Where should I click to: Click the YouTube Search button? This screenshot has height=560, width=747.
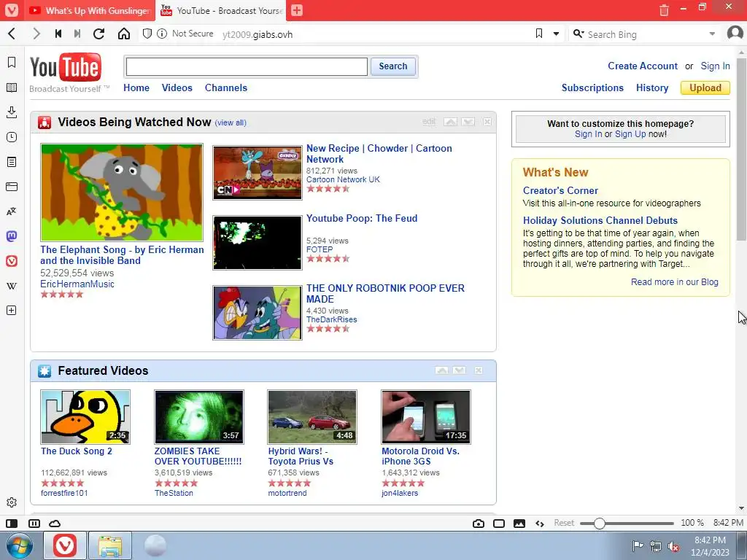pyautogui.click(x=393, y=66)
